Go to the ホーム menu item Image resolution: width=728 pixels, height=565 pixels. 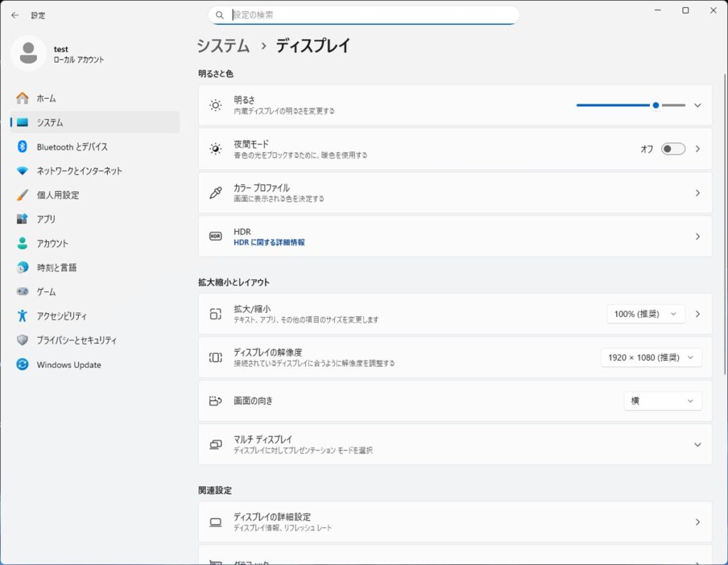coord(46,98)
